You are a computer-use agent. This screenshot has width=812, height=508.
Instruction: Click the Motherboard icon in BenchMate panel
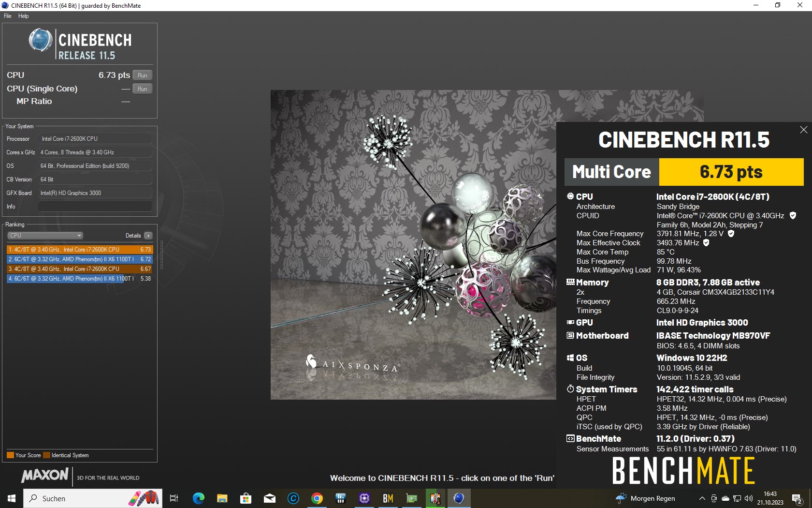tap(570, 335)
